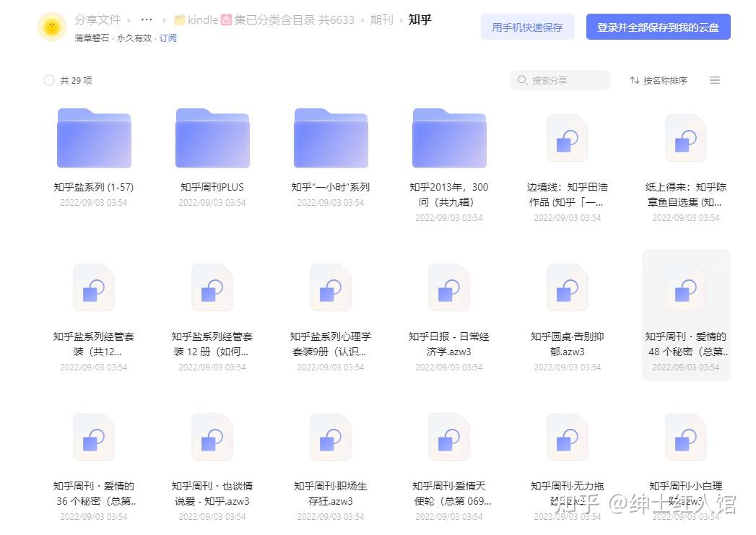This screenshot has height=535, width=756.
Task: Select the 知乎盐系列经管套装 12 册 file icon
Action: click(x=212, y=288)
